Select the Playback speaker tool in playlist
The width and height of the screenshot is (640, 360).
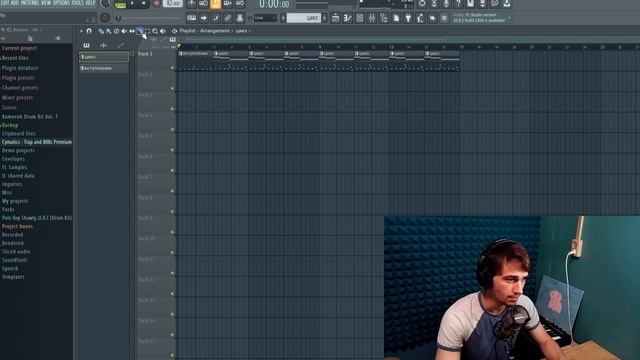pyautogui.click(x=163, y=31)
